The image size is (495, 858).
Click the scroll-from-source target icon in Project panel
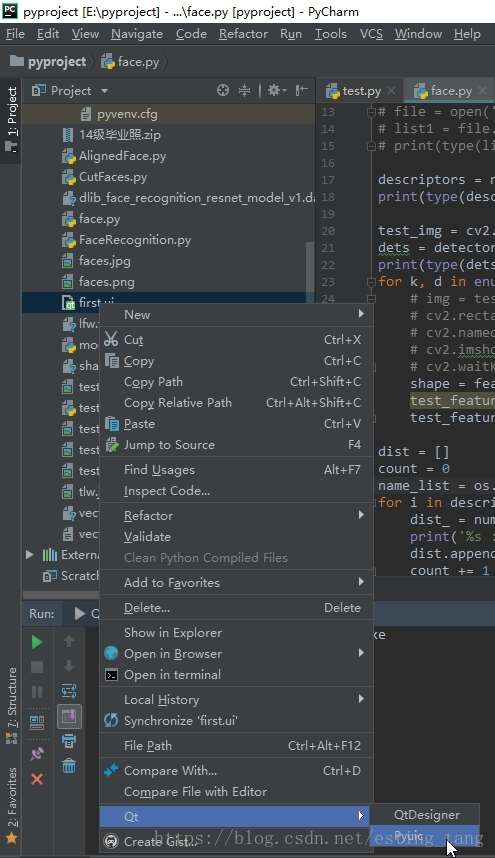tap(223, 90)
